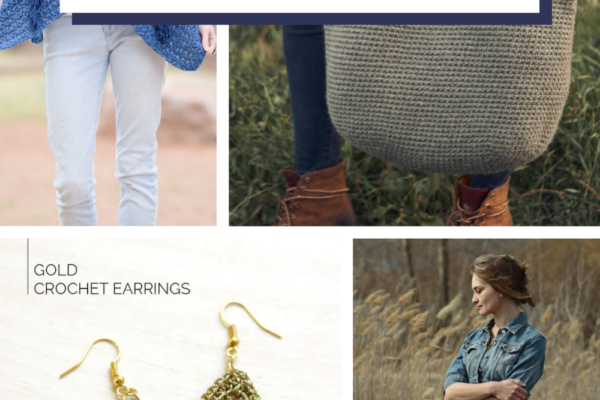Select the gold crochet earrings photo
This screenshot has height=400, width=600.
click(x=170, y=320)
